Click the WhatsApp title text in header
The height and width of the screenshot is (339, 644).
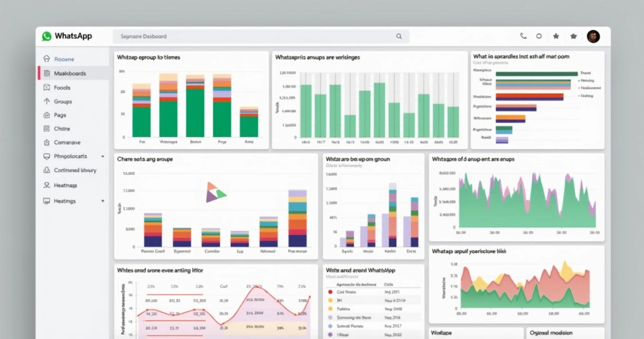coord(73,36)
